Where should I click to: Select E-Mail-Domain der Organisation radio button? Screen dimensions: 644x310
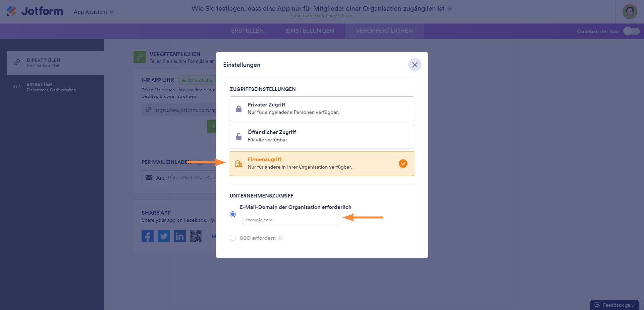tap(233, 214)
